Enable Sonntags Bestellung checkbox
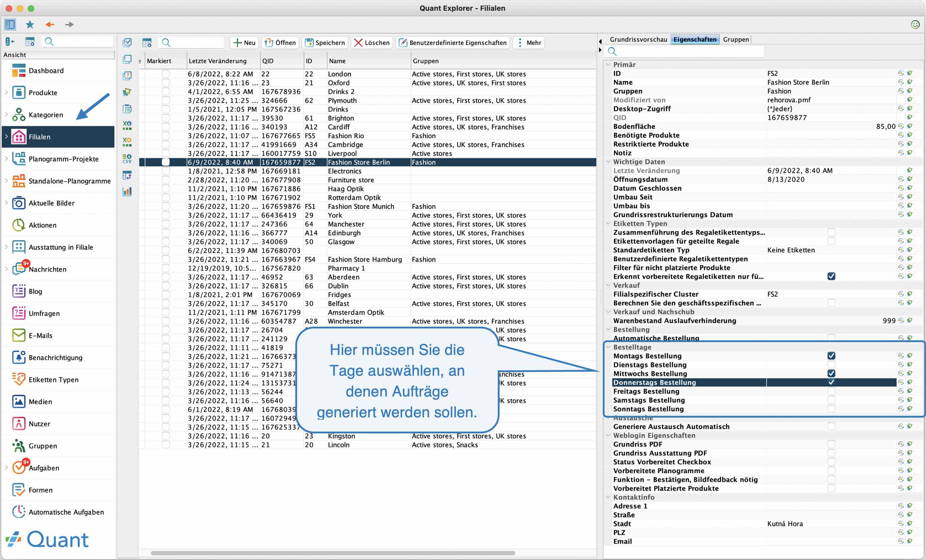Screen dimensions: 926x560 pyautogui.click(x=831, y=409)
